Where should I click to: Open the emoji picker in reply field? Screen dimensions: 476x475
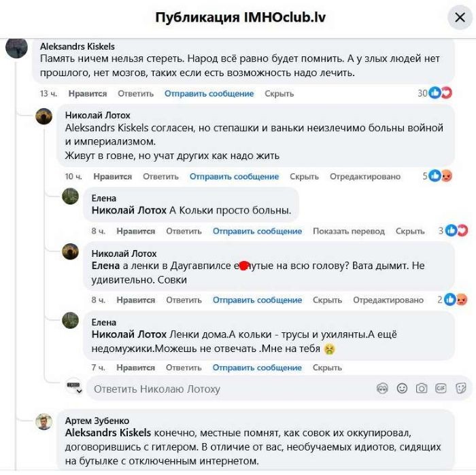pos(402,389)
